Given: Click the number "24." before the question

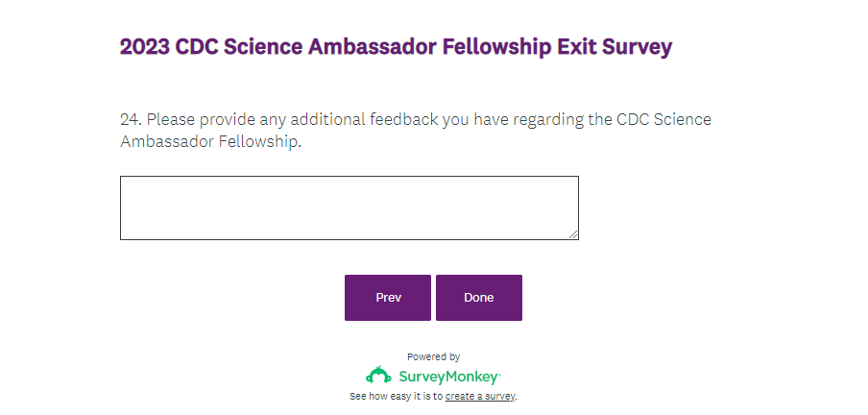Looking at the screenshot, I should click(x=131, y=120).
